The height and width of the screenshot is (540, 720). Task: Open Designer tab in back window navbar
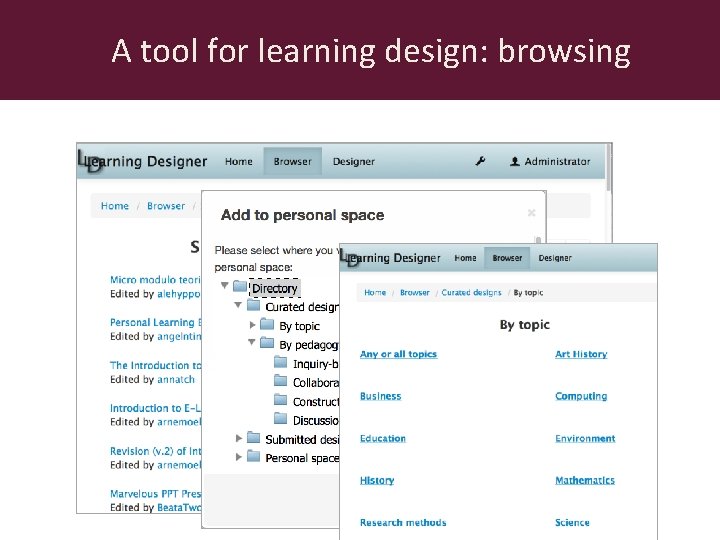[354, 162]
